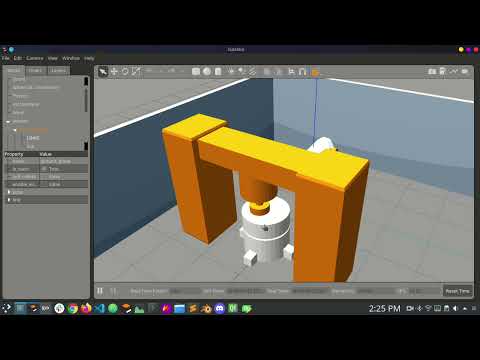Image resolution: width=480 pixels, height=360 pixels.
Task: Select the LINKS tree item
Action: [x=33, y=138]
